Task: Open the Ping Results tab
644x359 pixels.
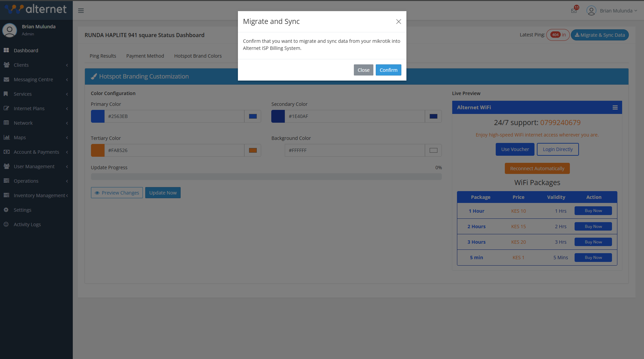Action: pos(103,56)
